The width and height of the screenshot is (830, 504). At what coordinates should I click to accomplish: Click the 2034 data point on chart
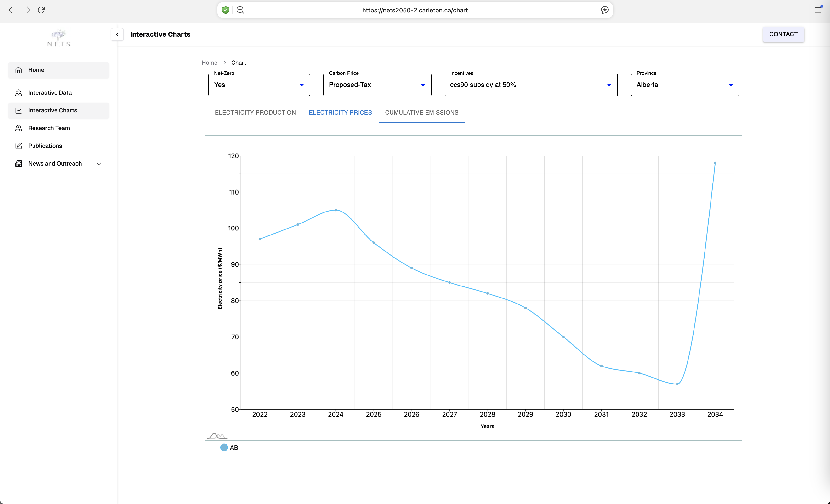(715, 163)
